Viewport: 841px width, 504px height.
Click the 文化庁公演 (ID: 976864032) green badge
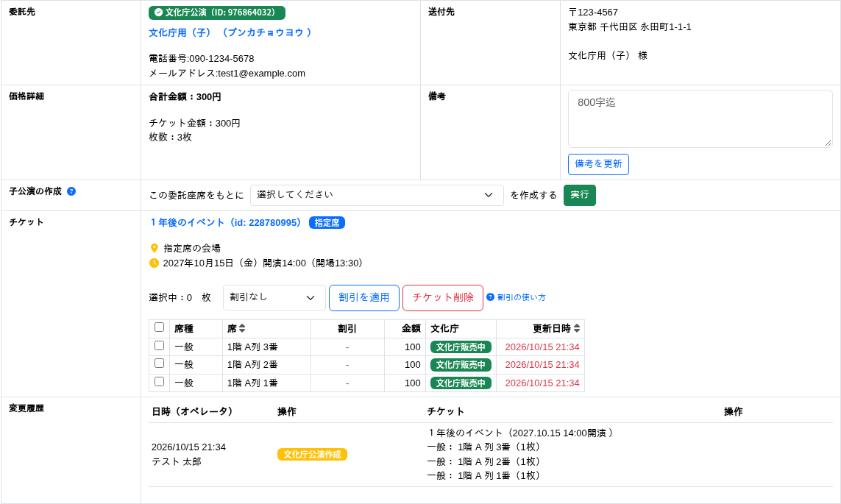tap(216, 13)
